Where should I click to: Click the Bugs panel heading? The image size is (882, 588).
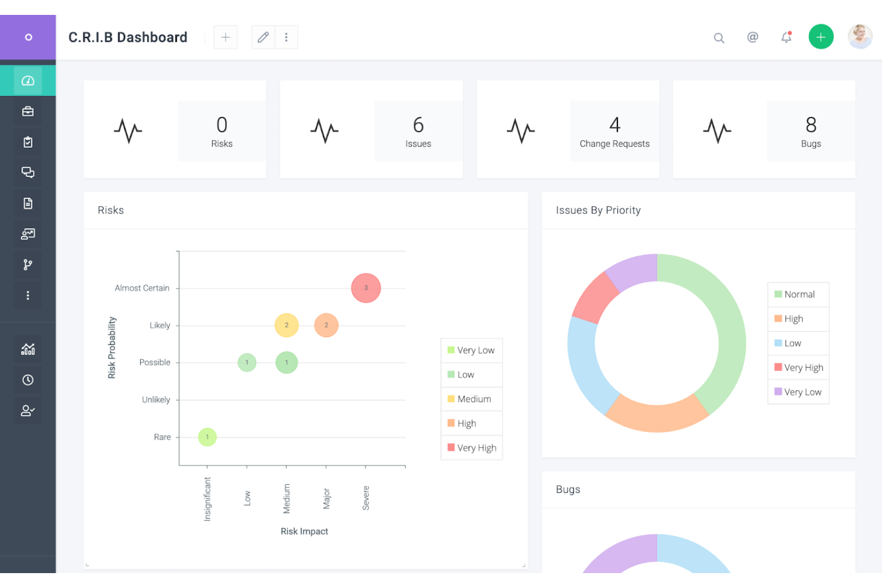point(568,490)
